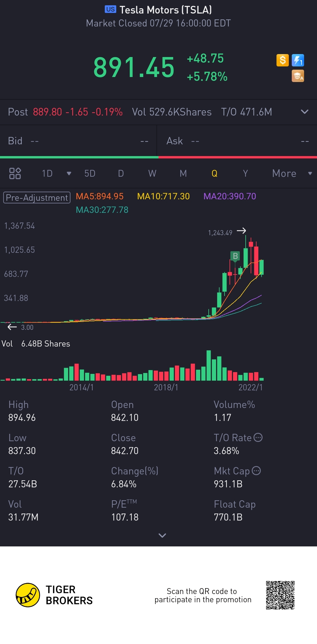Open the More timeframes dropdown
This screenshot has width=317, height=644.
pos(292,173)
